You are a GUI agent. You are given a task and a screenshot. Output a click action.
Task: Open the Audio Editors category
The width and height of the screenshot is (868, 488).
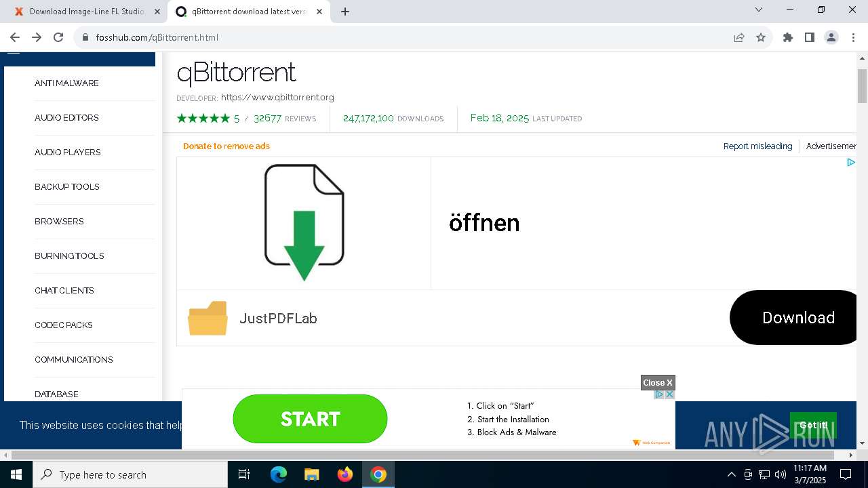click(66, 117)
